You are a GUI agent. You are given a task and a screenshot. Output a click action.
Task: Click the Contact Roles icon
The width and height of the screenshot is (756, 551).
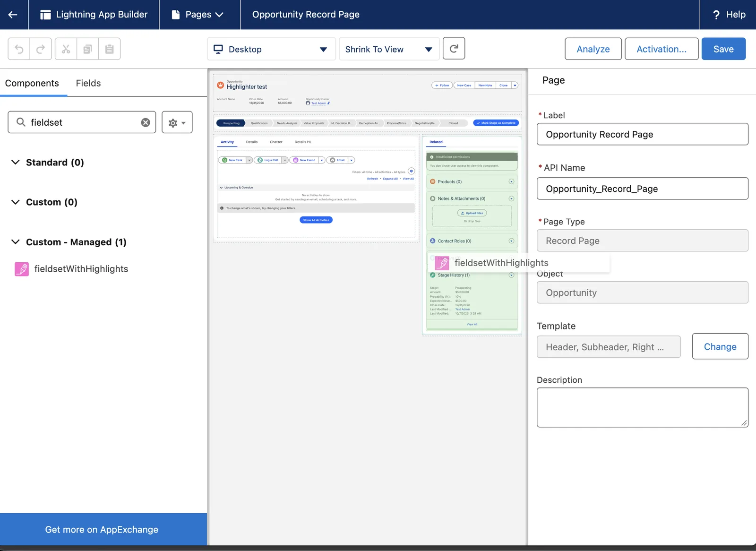click(x=432, y=241)
